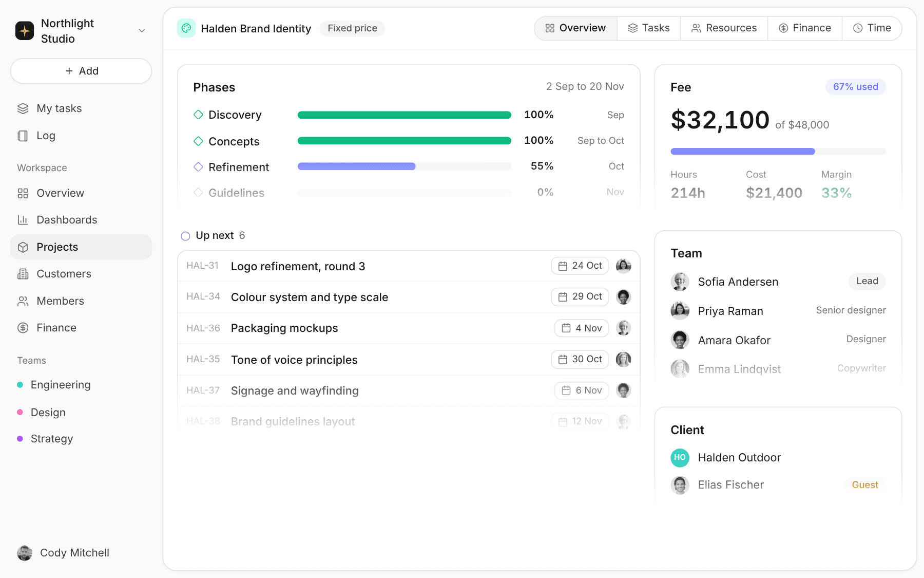Open Priya Raman team member
The image size is (924, 578).
[778, 311]
